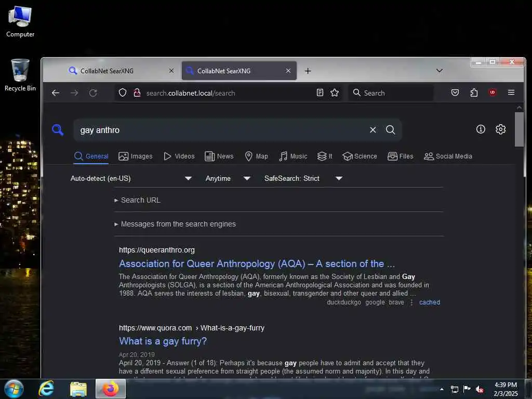Open the uBlock Origin extension icon

493,92
